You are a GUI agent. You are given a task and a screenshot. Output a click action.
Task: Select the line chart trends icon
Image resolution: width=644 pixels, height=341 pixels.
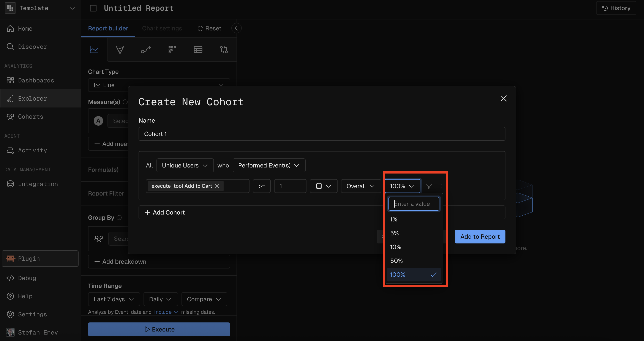[x=94, y=49]
